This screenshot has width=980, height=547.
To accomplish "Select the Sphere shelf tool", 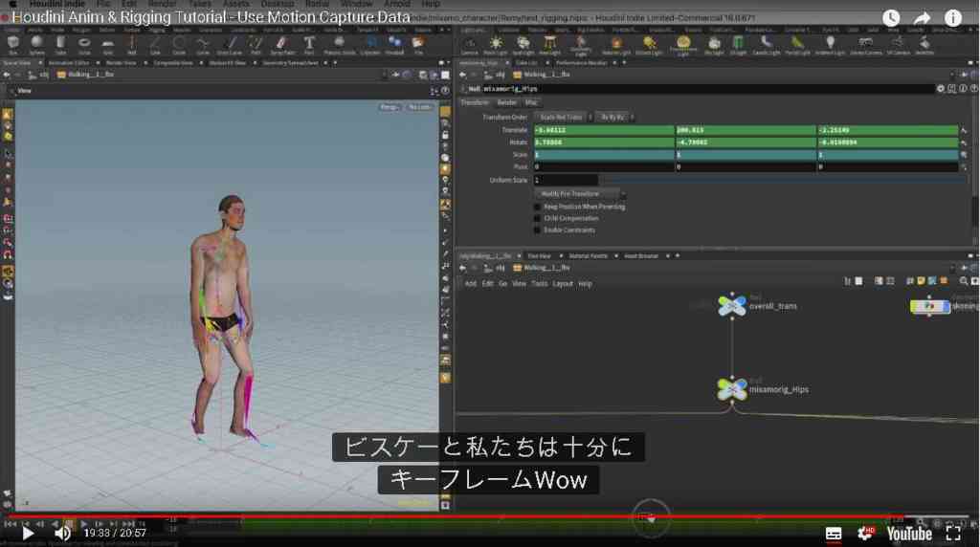I will click(x=37, y=44).
